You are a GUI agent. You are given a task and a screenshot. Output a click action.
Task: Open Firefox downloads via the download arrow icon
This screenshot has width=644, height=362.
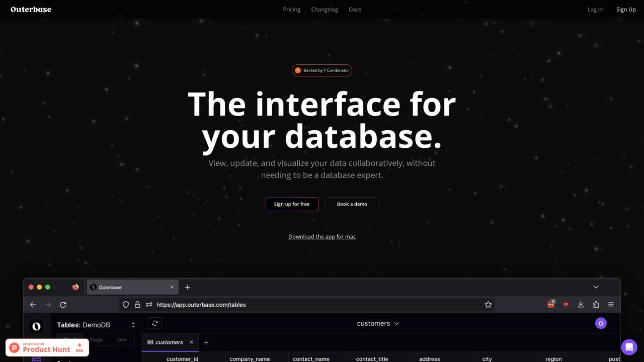pyautogui.click(x=581, y=304)
